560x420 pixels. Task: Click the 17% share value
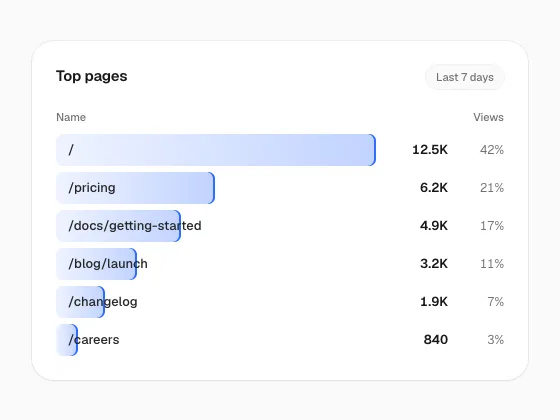point(492,226)
